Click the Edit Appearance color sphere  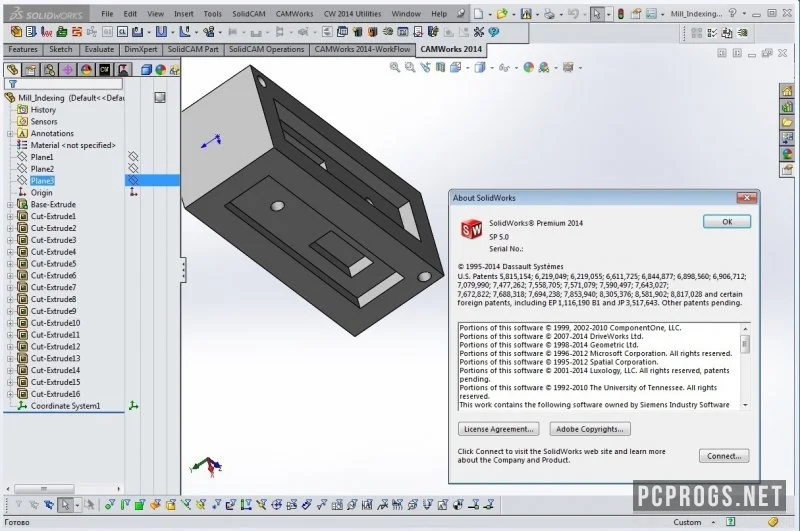tap(529, 67)
